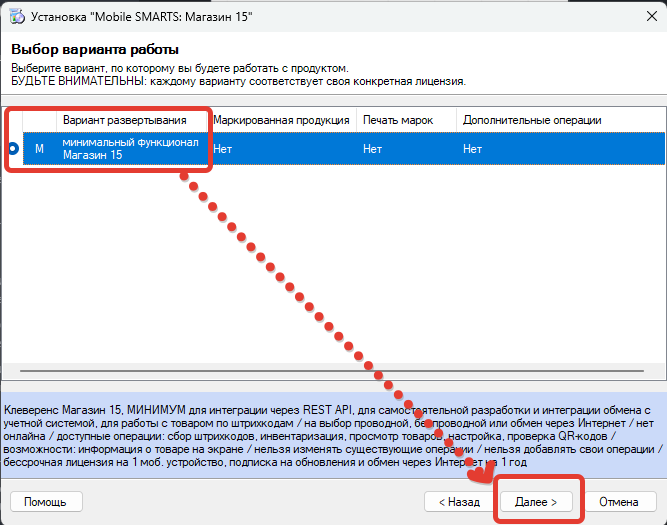Click the blank column header above the "M" cell

click(x=40, y=120)
